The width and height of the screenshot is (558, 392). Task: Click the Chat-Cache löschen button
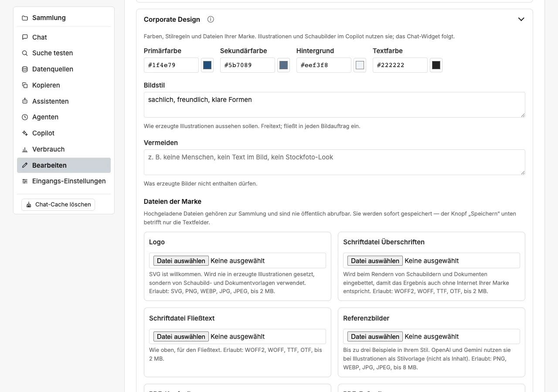tap(58, 204)
